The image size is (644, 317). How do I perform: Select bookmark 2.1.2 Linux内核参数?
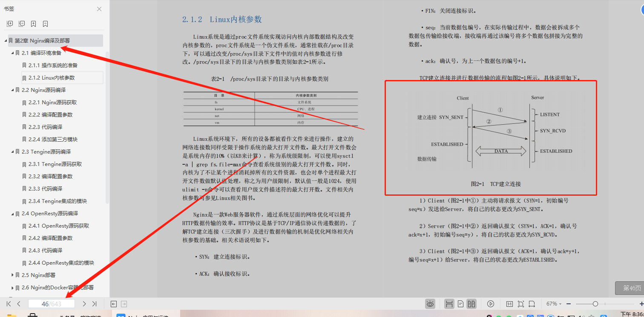[63, 78]
